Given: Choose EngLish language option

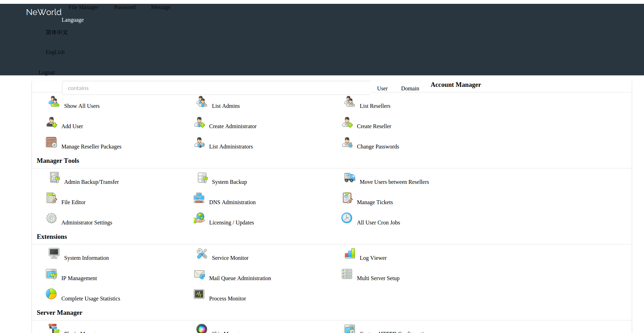Looking at the screenshot, I should (x=55, y=52).
